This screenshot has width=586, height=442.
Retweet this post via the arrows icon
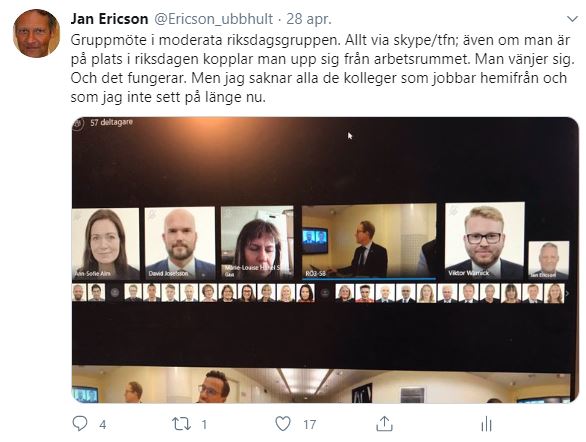181,424
